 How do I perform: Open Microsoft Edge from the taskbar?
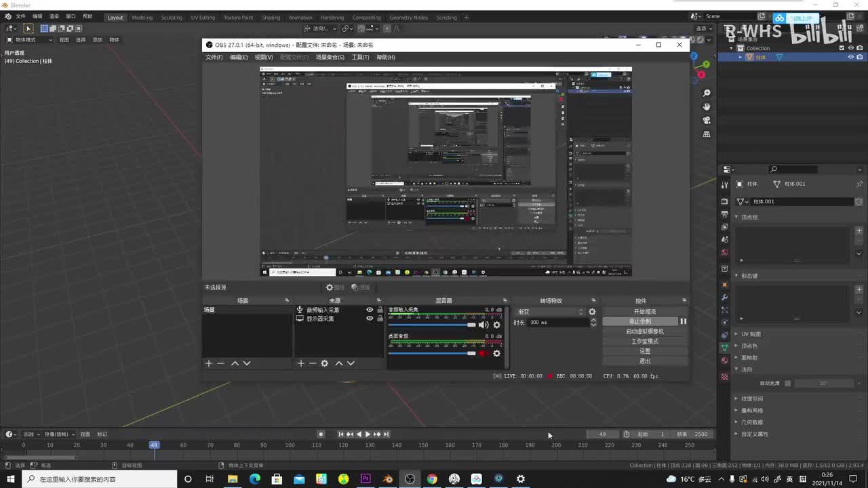254,479
